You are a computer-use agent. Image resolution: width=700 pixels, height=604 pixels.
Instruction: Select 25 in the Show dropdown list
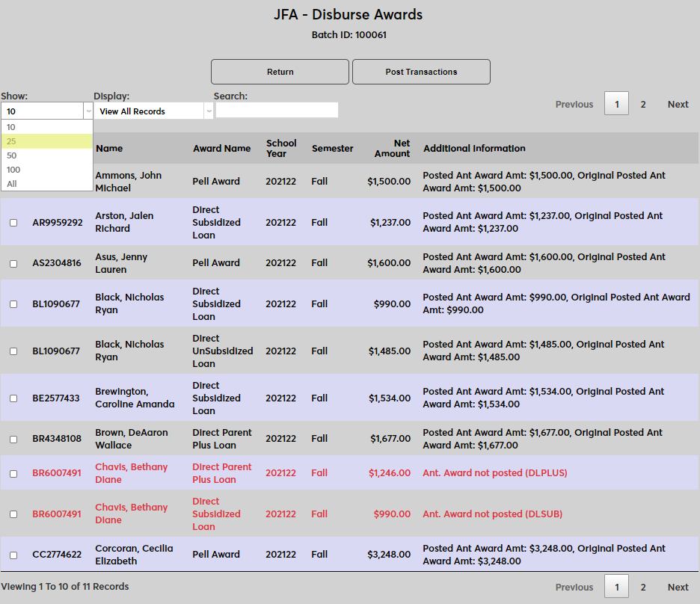click(46, 141)
